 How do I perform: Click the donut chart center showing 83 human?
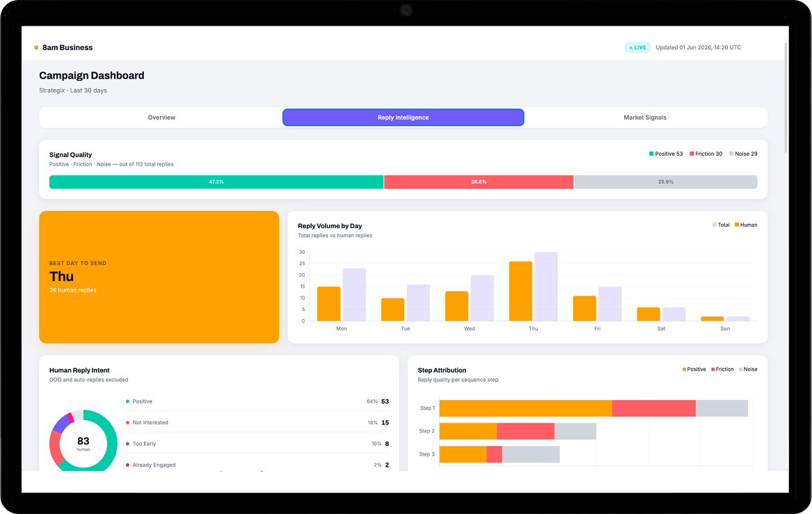[83, 443]
